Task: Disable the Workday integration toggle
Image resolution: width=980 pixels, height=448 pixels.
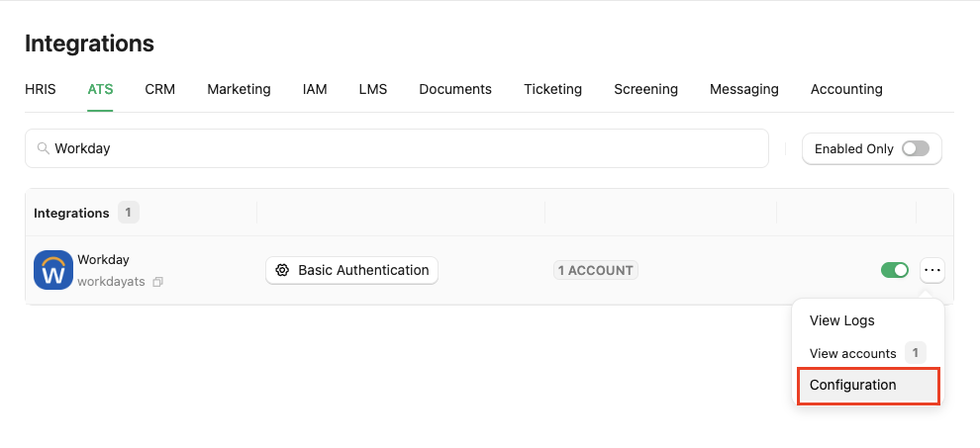Action: 895,270
